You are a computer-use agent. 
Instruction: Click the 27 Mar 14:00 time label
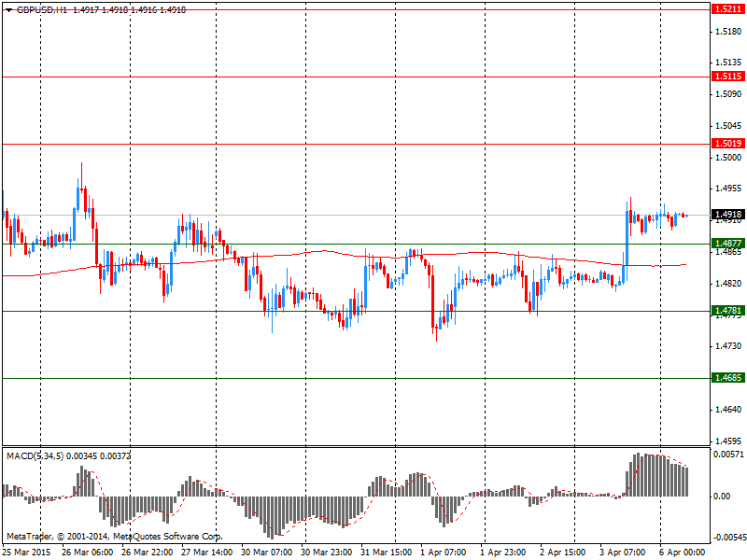coord(207,553)
